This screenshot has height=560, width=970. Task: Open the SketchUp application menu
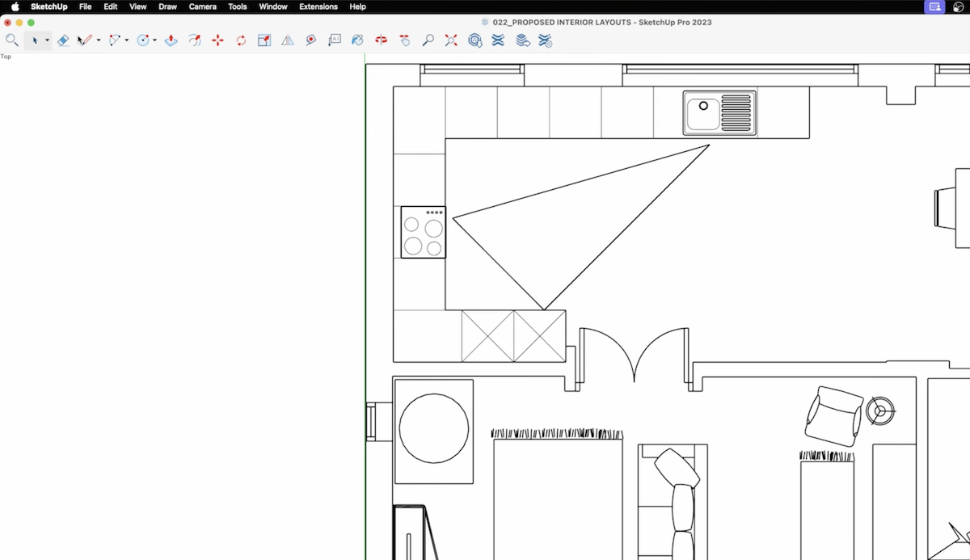[x=49, y=6]
